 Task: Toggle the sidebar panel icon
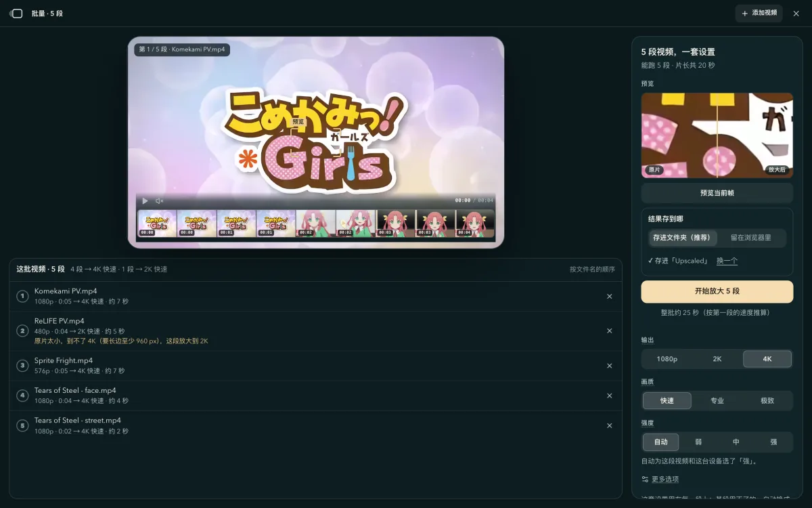point(16,14)
